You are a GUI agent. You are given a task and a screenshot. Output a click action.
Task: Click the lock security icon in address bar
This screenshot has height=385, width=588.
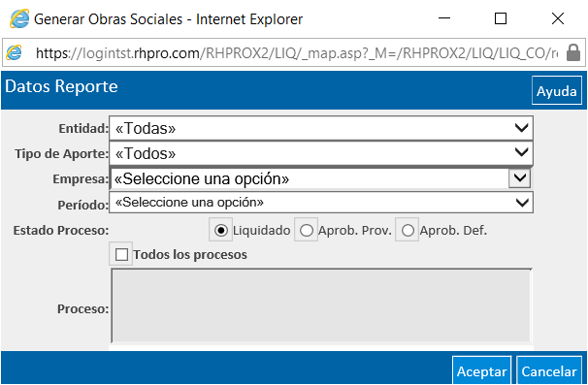573,52
